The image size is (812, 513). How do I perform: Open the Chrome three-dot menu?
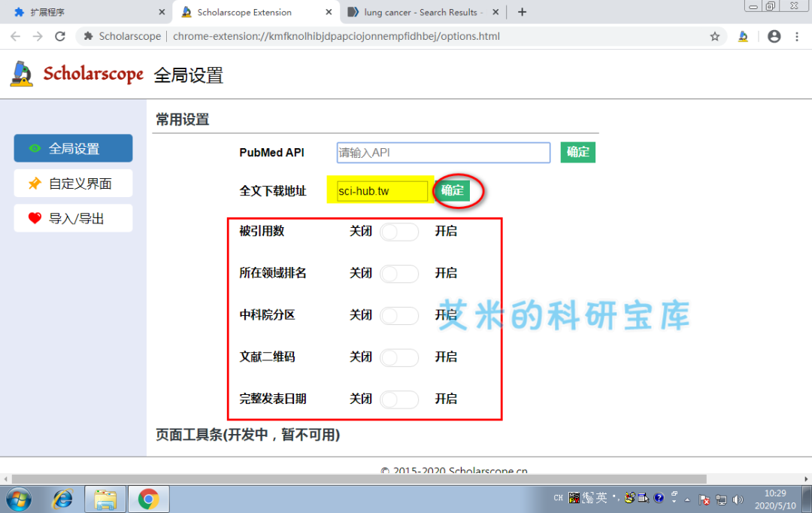pos(796,35)
